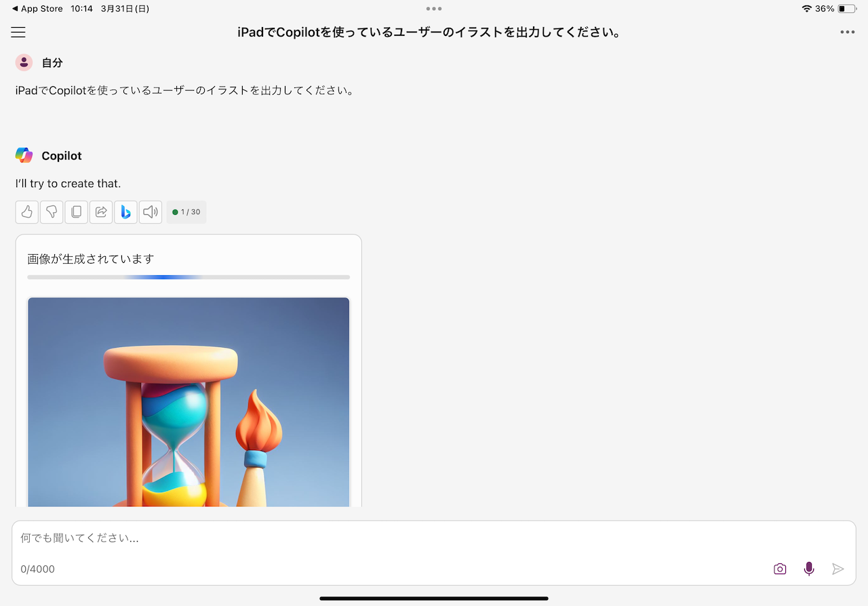The height and width of the screenshot is (606, 868).
Task: Read the response aloud with speaker icon
Action: 151,212
